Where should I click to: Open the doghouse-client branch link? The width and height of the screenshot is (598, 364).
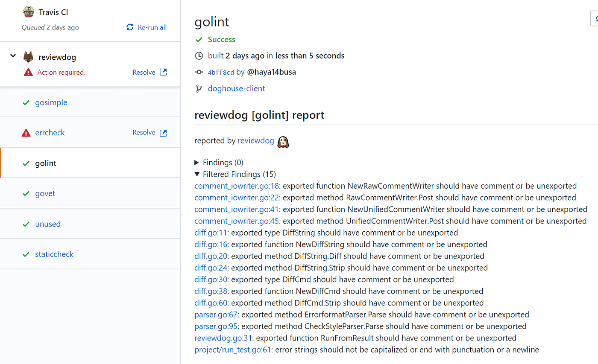point(236,88)
